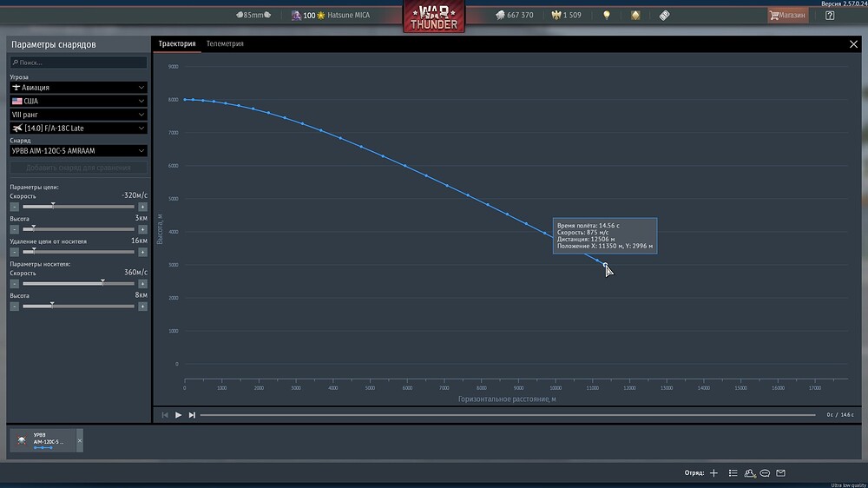Open the chat bubble icon
The image size is (868, 488).
coord(765,473)
